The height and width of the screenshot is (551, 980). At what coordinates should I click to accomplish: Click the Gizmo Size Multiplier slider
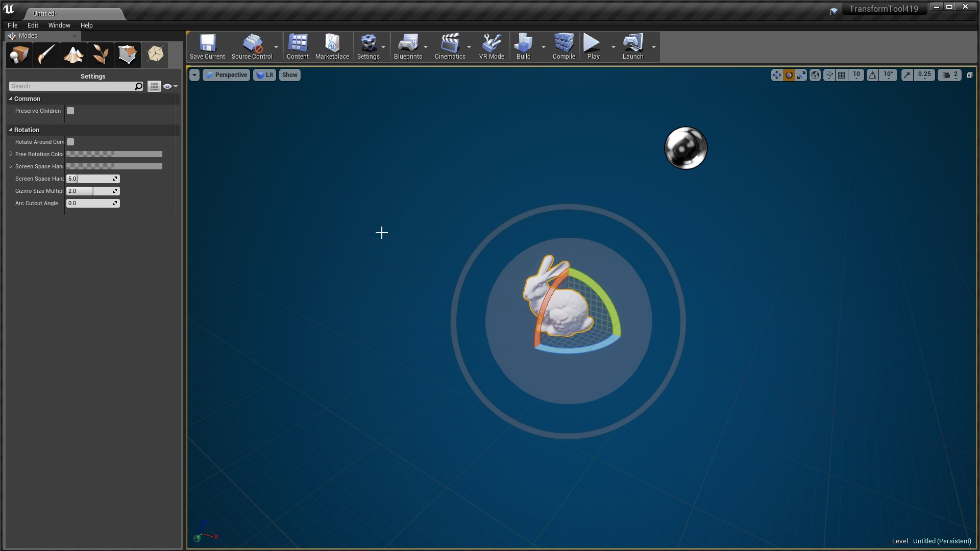pyautogui.click(x=93, y=191)
